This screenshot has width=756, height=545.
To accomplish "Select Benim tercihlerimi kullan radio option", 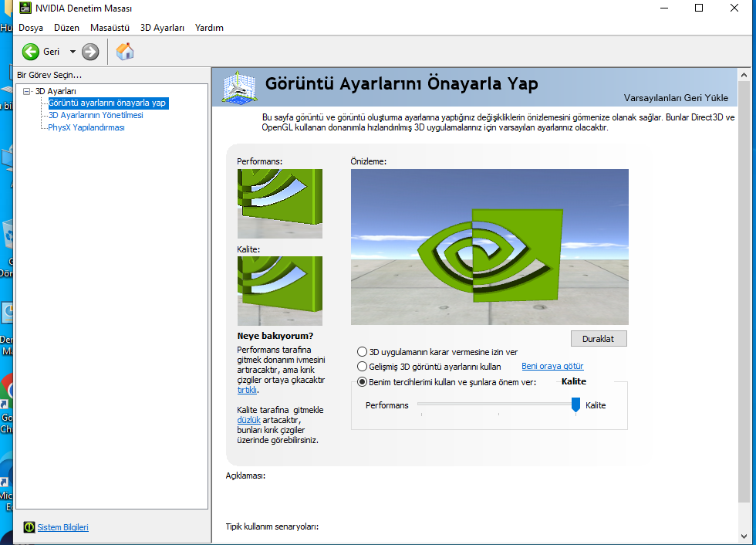I will pyautogui.click(x=362, y=382).
